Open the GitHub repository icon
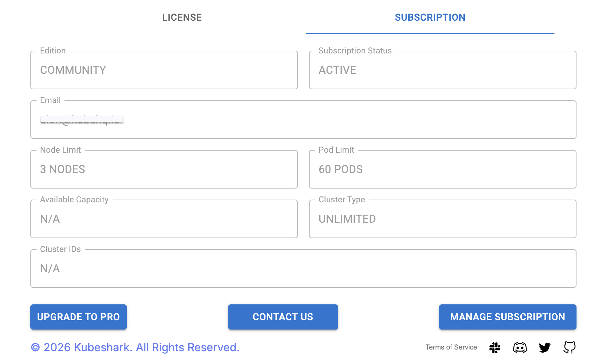The image size is (591, 364). pyautogui.click(x=570, y=347)
